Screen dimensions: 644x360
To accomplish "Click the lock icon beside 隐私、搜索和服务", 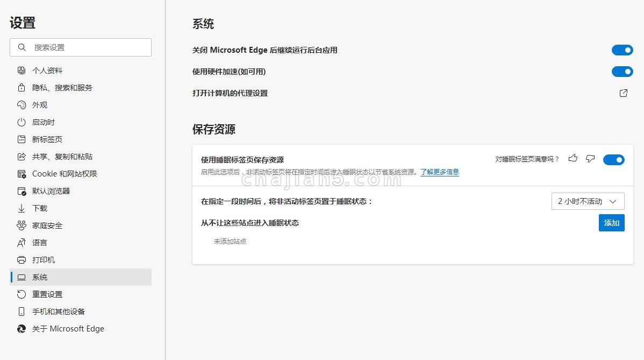I will pyautogui.click(x=22, y=88).
